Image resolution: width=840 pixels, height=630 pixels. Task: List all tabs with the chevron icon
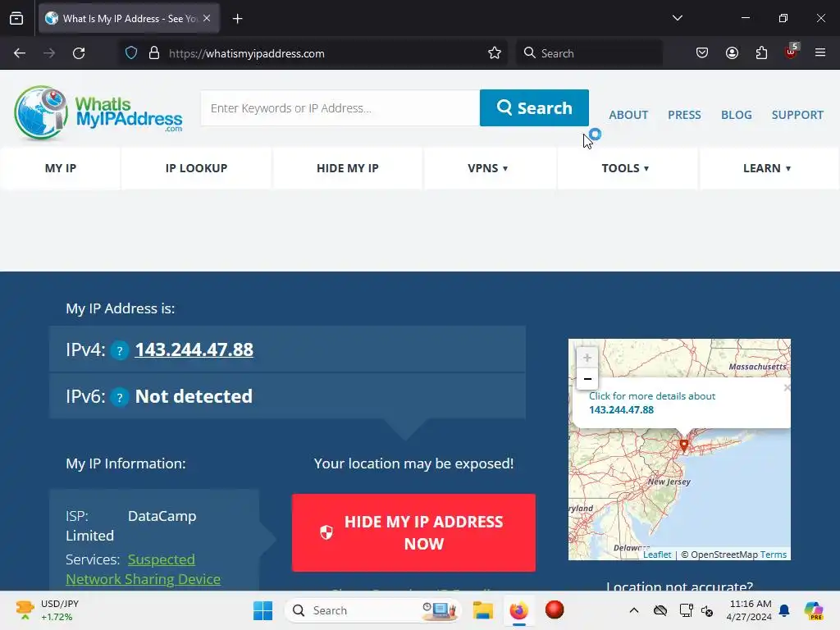(677, 18)
